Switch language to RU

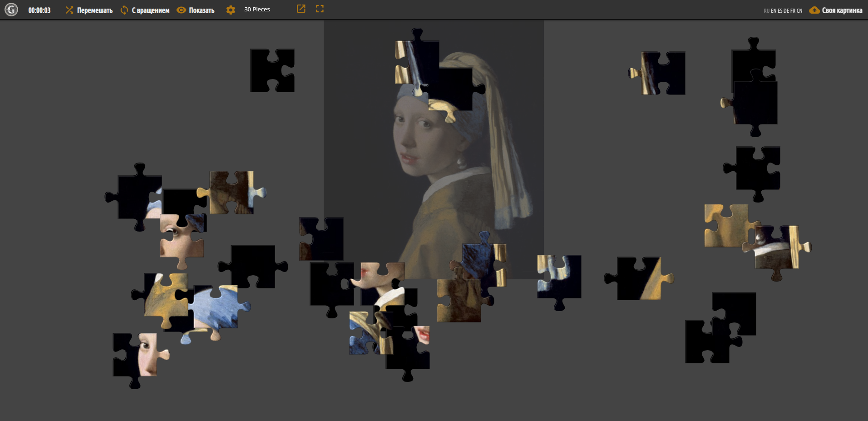[x=766, y=10]
